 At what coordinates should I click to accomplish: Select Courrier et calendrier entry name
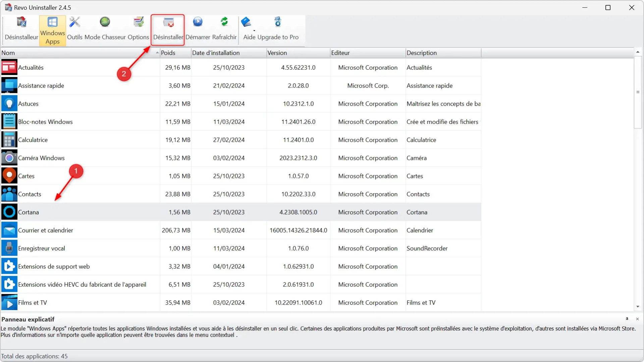[x=46, y=230]
